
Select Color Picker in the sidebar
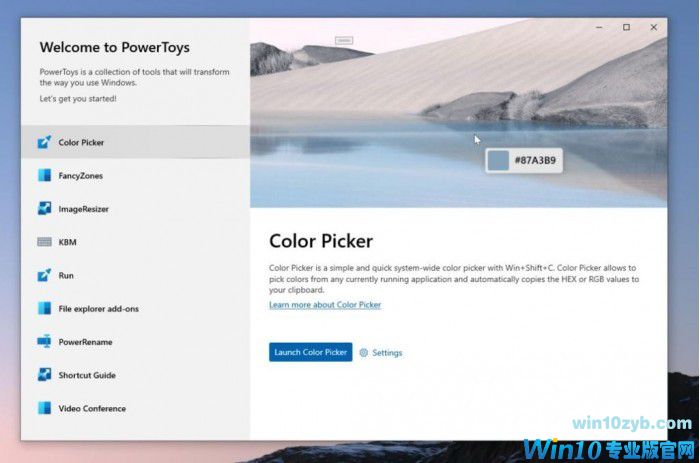135,142
